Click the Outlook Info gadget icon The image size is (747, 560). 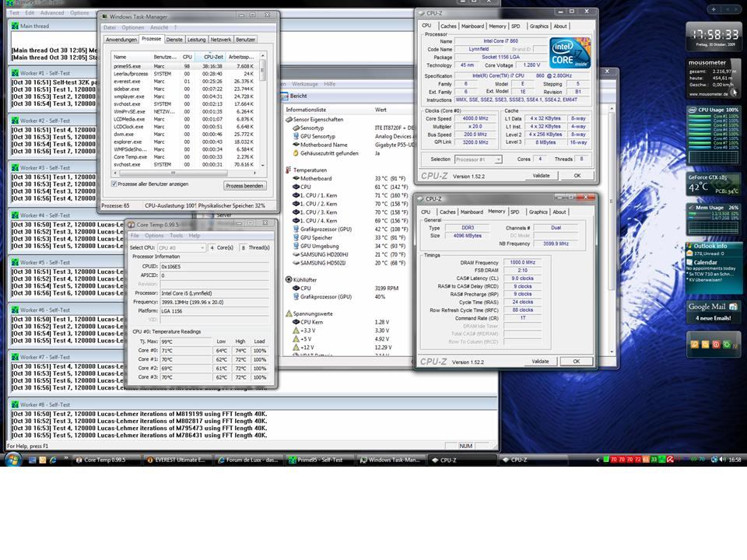(x=689, y=246)
